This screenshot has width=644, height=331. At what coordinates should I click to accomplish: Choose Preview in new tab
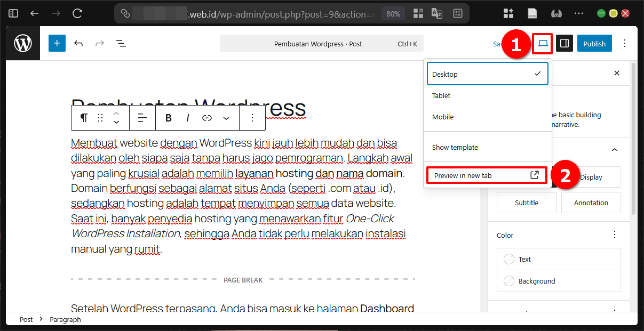click(x=487, y=175)
